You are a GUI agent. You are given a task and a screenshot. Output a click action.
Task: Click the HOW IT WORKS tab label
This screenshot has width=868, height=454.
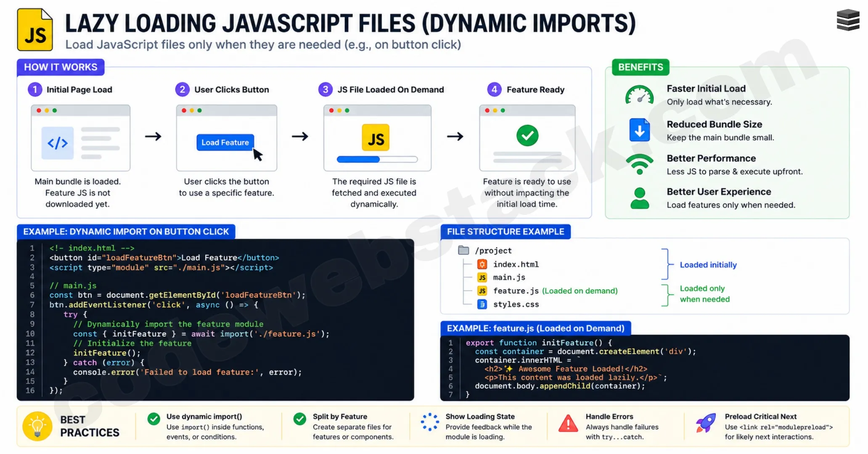61,67
